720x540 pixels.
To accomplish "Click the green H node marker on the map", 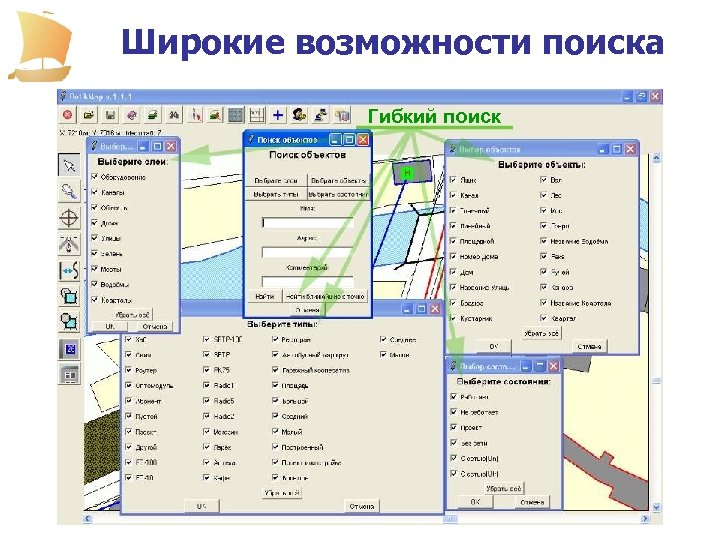I will pos(407,173).
